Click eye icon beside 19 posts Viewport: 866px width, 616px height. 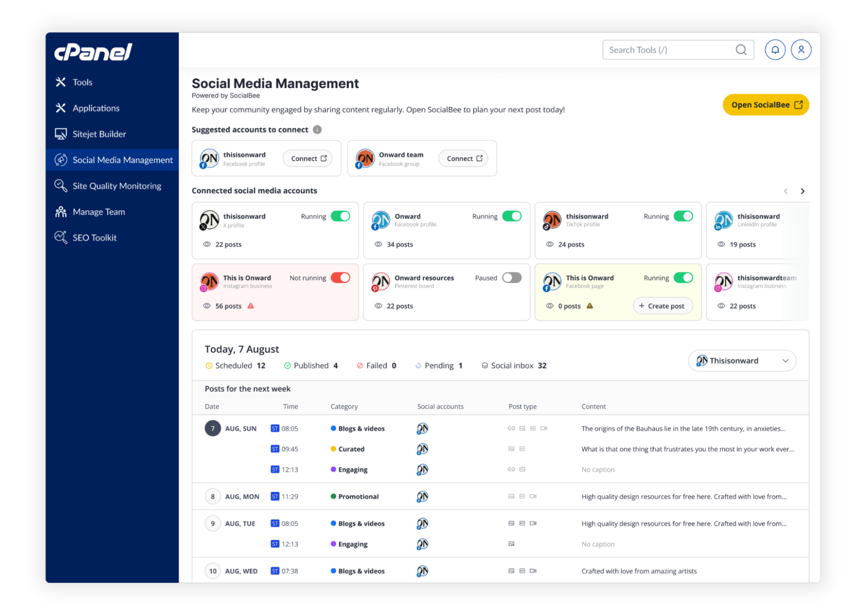click(721, 244)
